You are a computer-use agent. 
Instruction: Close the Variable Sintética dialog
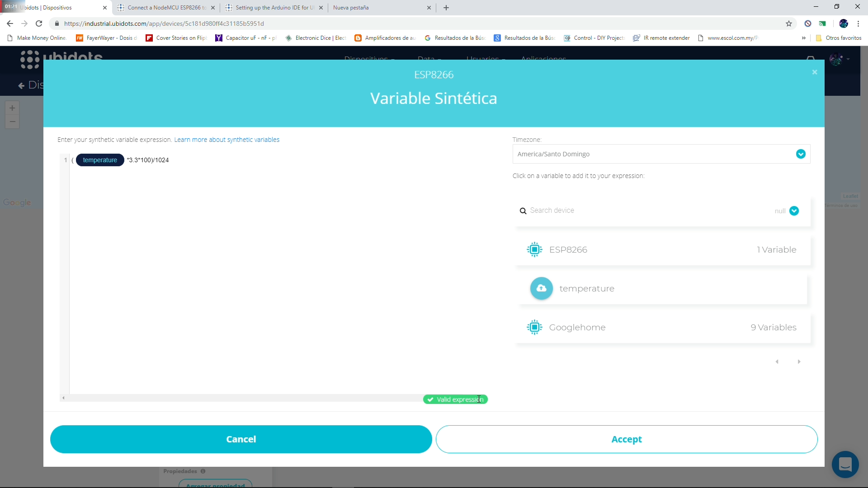814,72
